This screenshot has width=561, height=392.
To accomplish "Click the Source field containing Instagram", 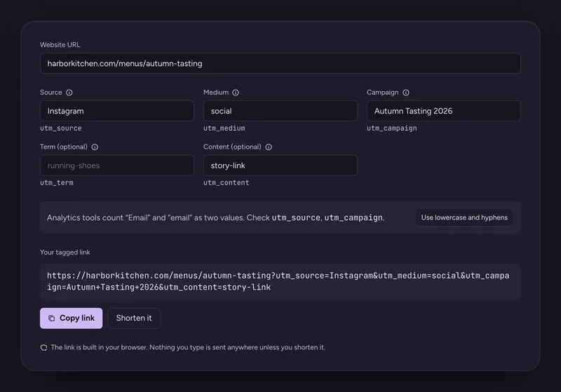I will coord(117,111).
